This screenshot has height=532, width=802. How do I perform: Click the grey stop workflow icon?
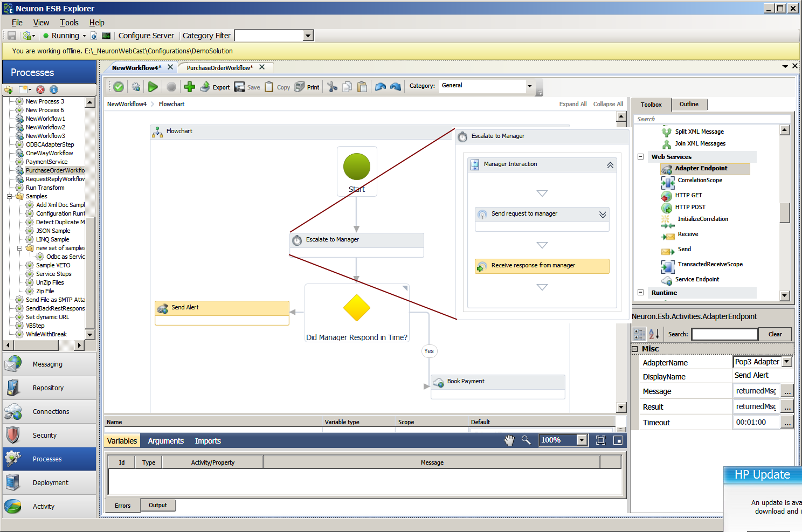[171, 87]
